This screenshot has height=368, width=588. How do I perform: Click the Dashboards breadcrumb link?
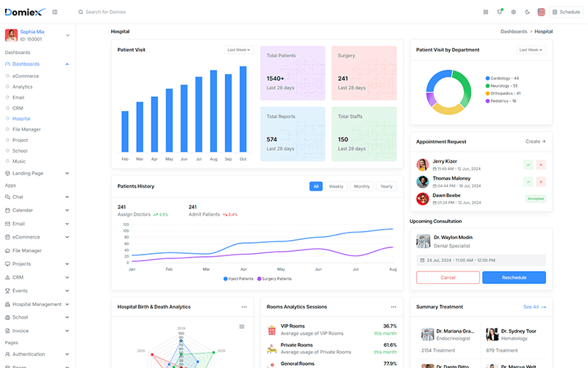coord(514,32)
